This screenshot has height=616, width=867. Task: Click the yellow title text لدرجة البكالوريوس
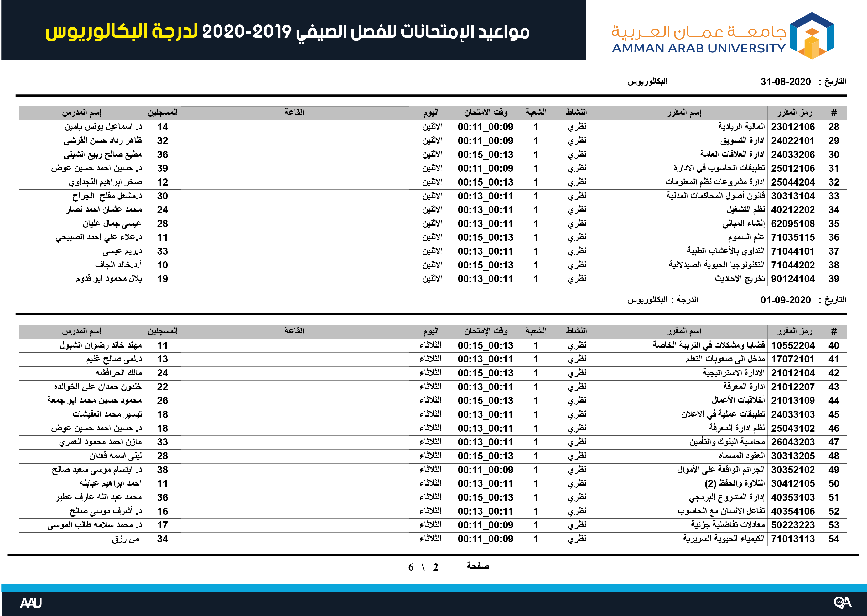[121, 32]
